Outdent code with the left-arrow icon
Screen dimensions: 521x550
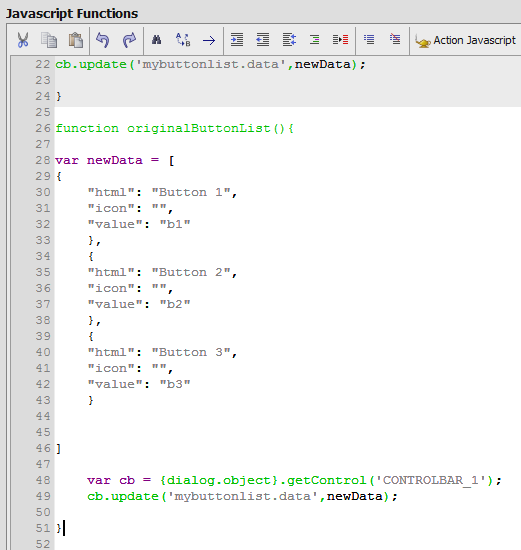click(263, 40)
